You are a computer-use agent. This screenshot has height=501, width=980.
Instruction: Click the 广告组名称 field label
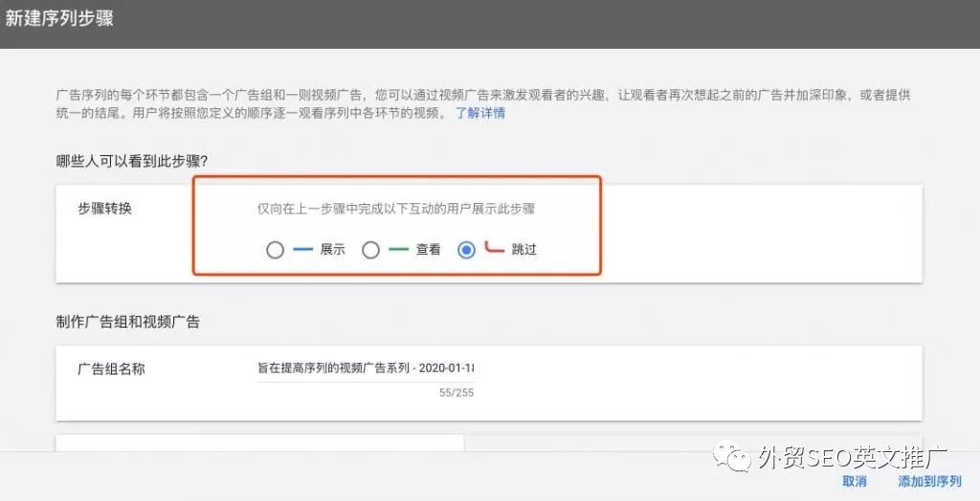(111, 369)
